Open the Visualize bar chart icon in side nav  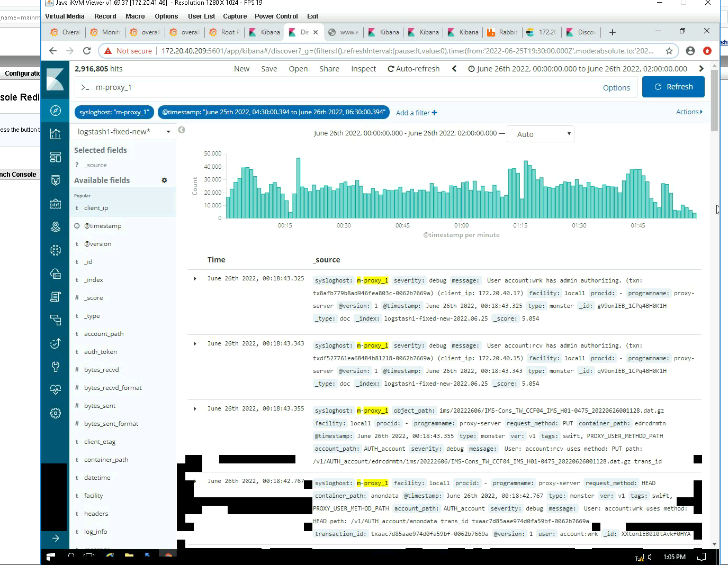pos(56,134)
